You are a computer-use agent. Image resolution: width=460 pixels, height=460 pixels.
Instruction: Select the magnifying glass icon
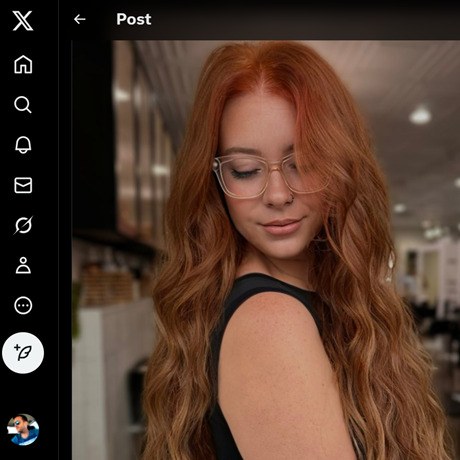click(x=23, y=105)
